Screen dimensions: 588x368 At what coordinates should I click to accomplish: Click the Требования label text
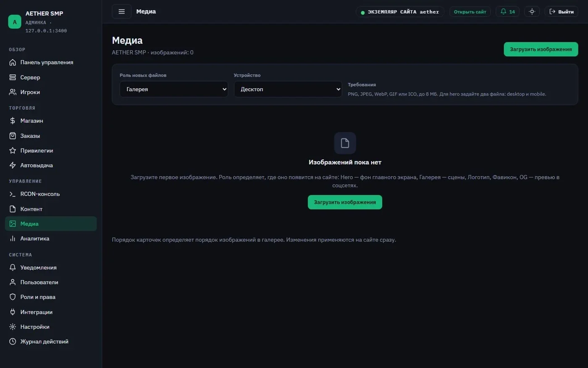click(x=362, y=85)
